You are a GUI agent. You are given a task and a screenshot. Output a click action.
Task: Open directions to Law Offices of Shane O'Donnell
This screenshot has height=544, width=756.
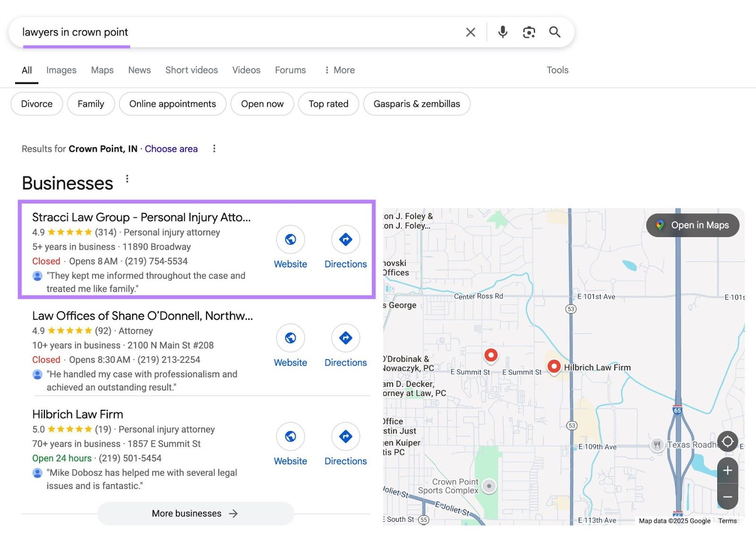tap(345, 338)
